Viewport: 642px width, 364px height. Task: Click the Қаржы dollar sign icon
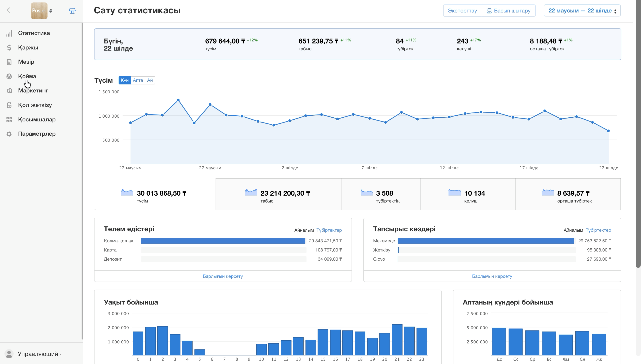coord(9,47)
